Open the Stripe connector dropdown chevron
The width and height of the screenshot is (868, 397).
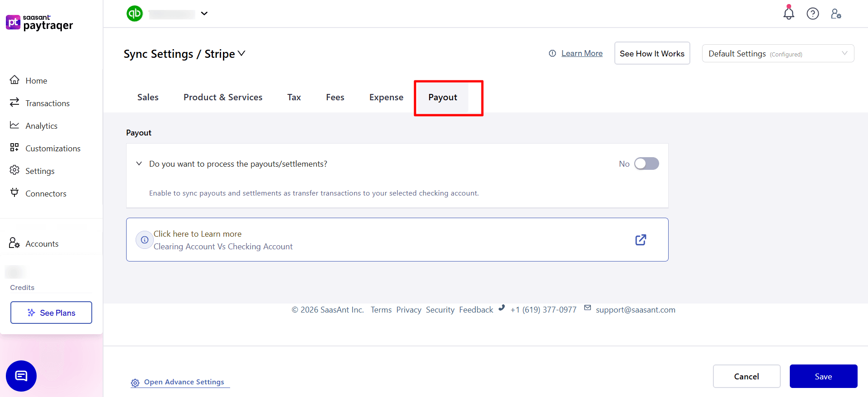pos(241,53)
